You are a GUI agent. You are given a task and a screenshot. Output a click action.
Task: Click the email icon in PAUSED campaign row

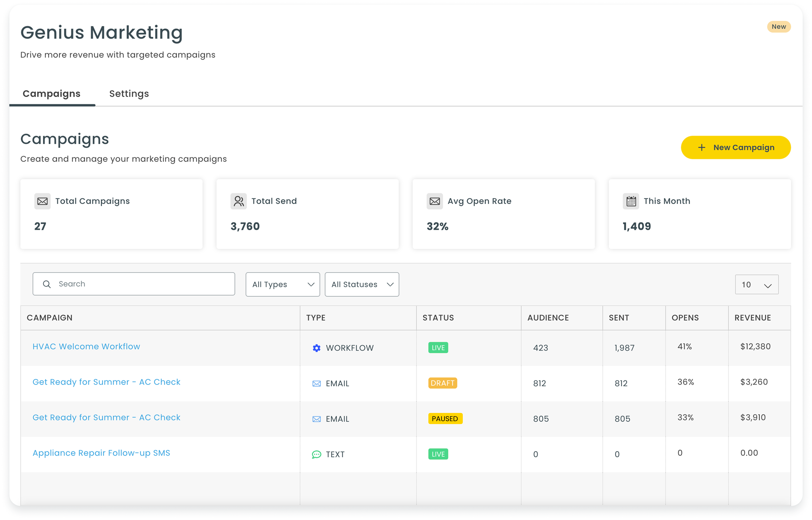316,419
